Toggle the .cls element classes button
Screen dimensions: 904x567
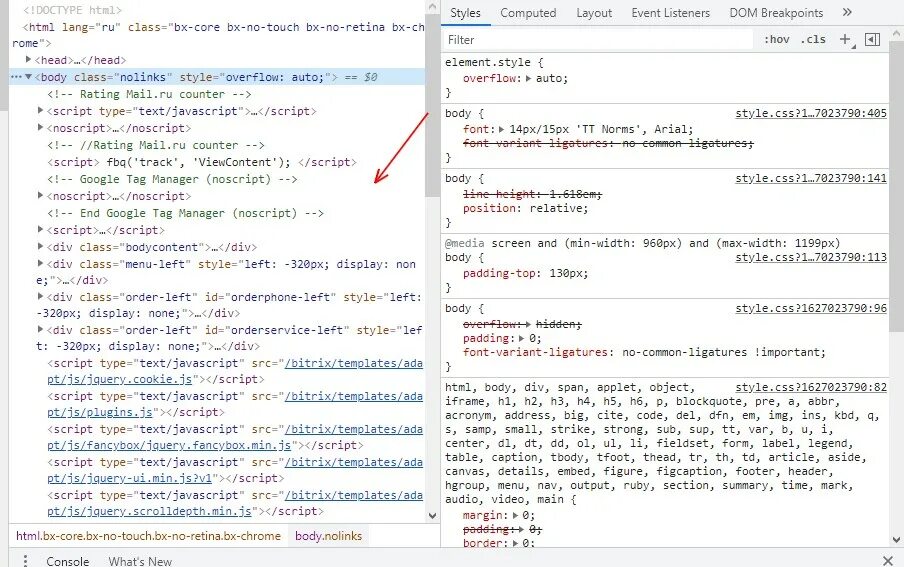pyautogui.click(x=813, y=39)
